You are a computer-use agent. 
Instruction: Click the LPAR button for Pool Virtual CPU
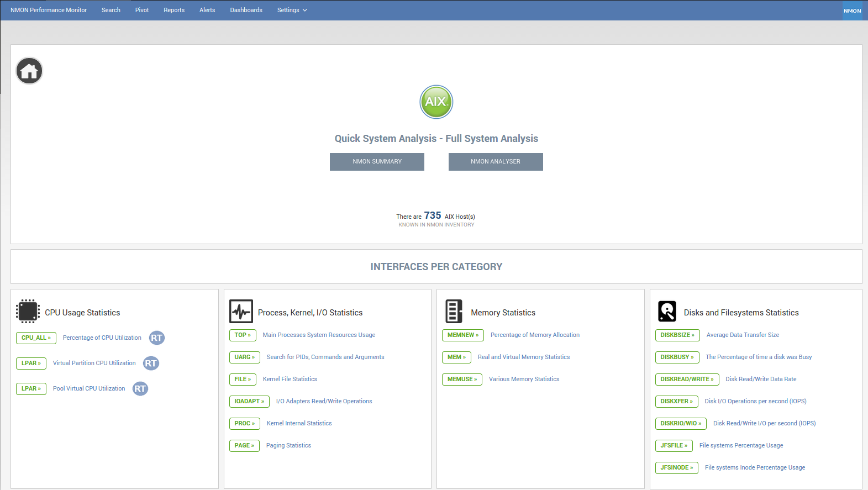pyautogui.click(x=31, y=389)
